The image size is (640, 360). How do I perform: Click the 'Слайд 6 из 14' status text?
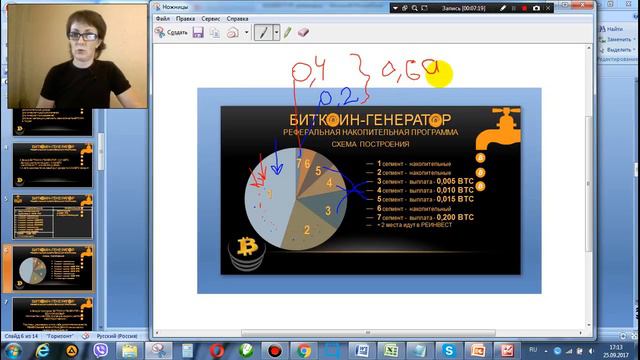point(21,336)
